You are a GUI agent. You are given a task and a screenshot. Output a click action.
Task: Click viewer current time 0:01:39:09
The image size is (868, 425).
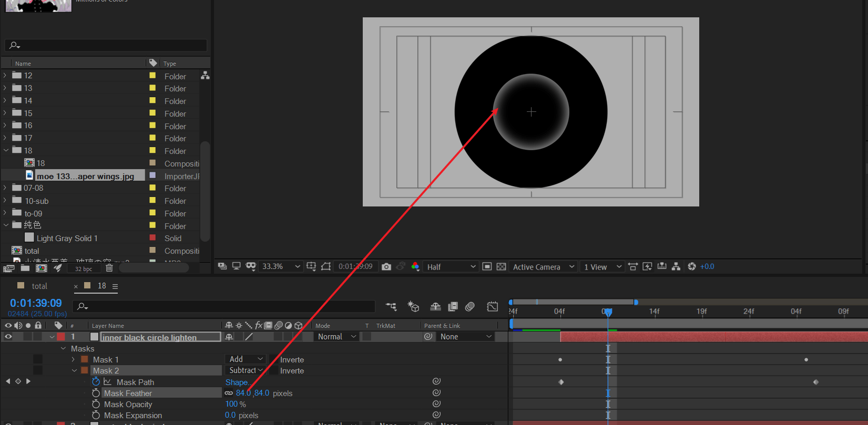coord(355,266)
